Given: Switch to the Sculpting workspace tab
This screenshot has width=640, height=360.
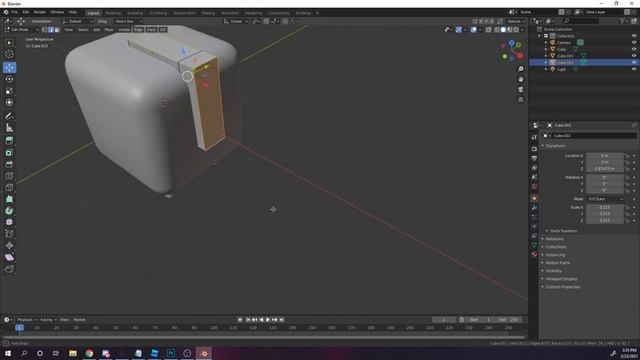Looking at the screenshot, I should coord(135,13).
